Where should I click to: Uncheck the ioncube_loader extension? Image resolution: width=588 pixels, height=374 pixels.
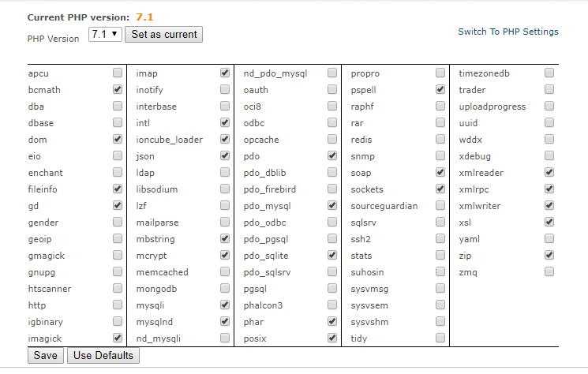(225, 140)
